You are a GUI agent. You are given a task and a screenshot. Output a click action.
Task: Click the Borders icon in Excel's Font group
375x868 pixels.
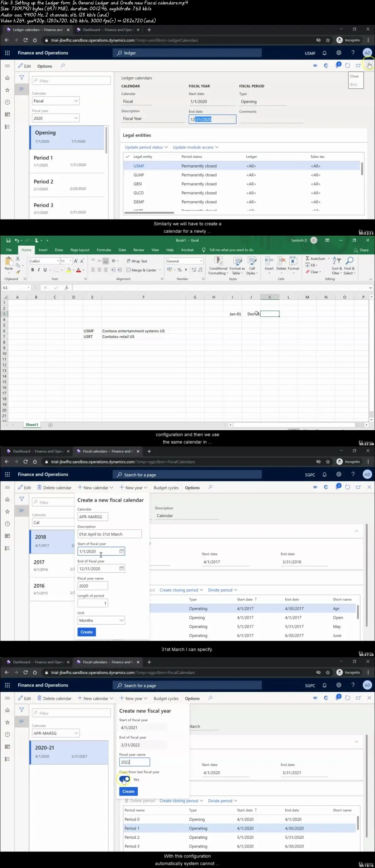coord(56,270)
